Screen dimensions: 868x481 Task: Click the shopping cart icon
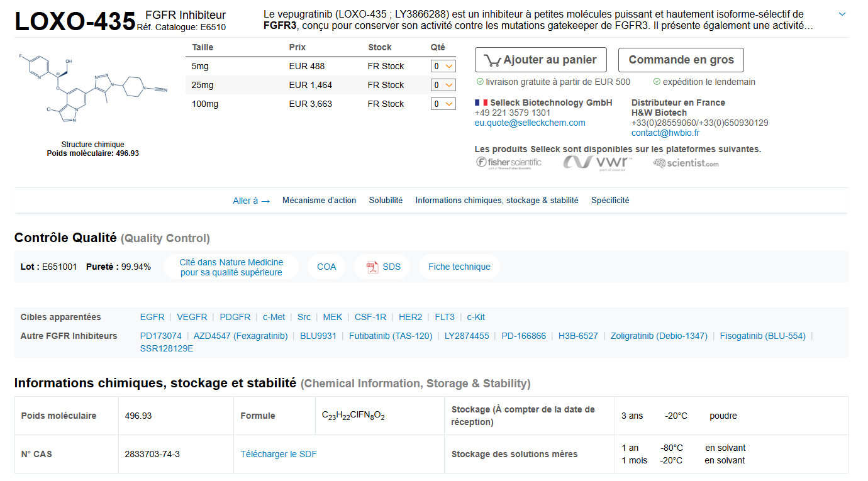point(492,60)
